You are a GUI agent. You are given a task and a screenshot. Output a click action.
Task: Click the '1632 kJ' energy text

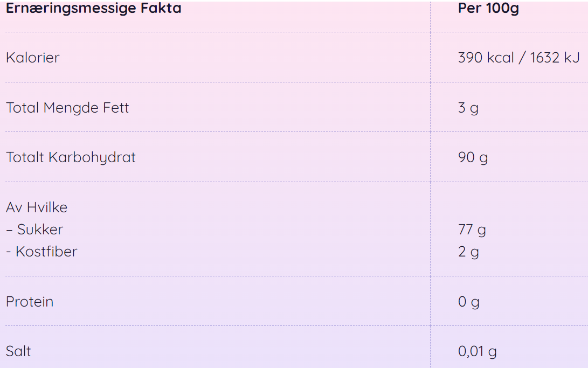(x=555, y=57)
